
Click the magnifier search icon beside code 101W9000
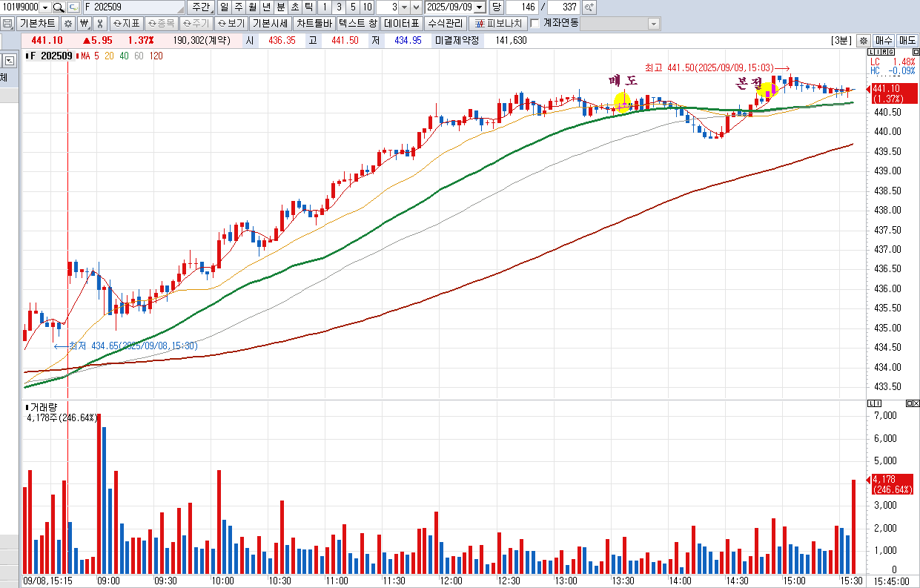[x=59, y=7]
